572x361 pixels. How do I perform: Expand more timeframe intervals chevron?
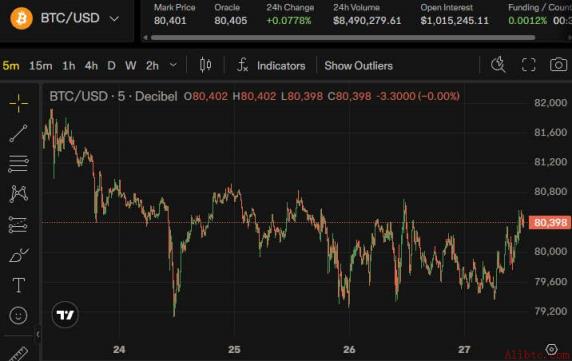[x=173, y=65]
